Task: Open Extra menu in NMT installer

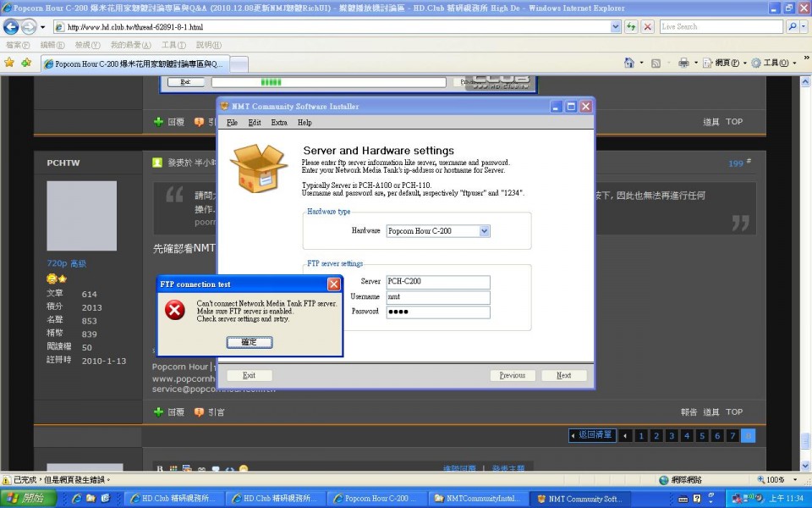Action: pyautogui.click(x=278, y=122)
